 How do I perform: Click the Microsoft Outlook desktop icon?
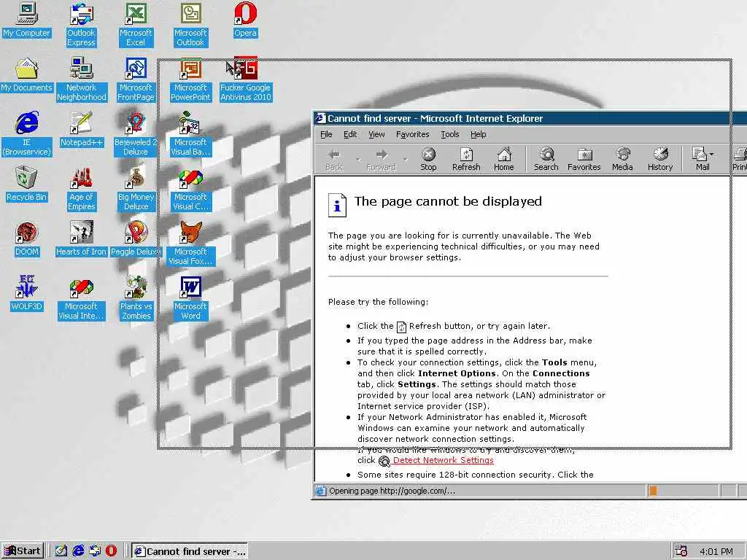pyautogui.click(x=190, y=24)
